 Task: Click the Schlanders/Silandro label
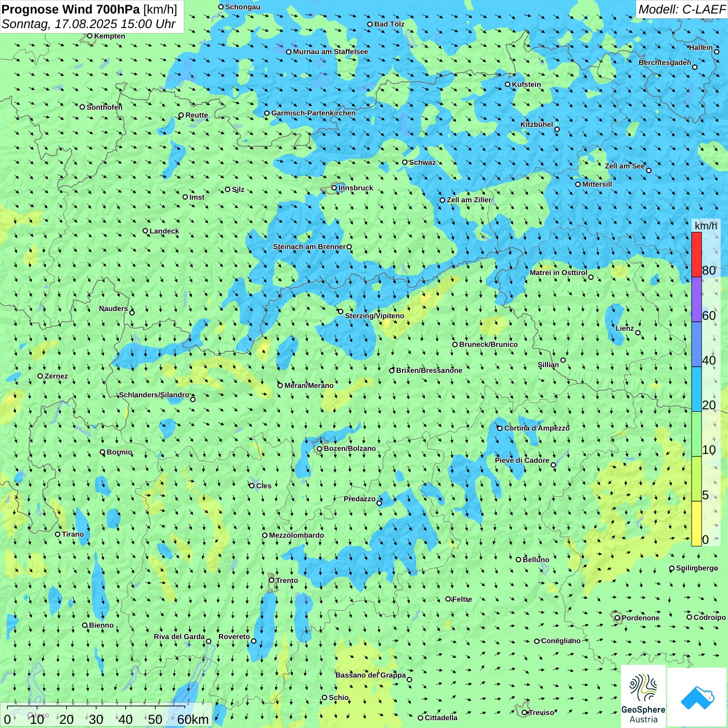click(x=154, y=395)
